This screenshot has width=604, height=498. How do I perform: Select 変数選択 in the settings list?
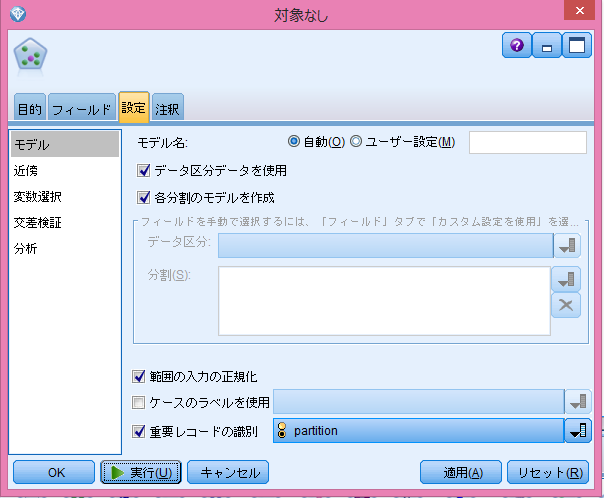pos(65,196)
